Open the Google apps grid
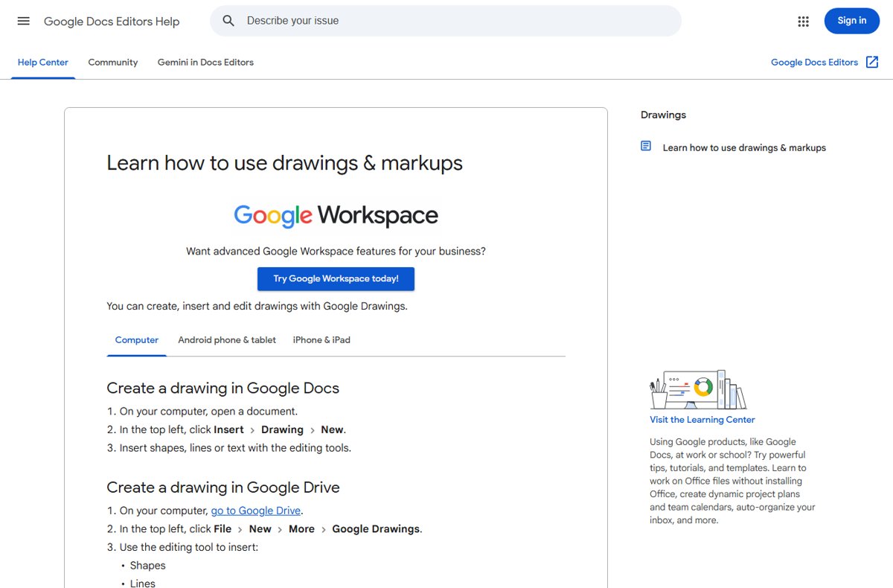The image size is (893, 588). [x=803, y=22]
